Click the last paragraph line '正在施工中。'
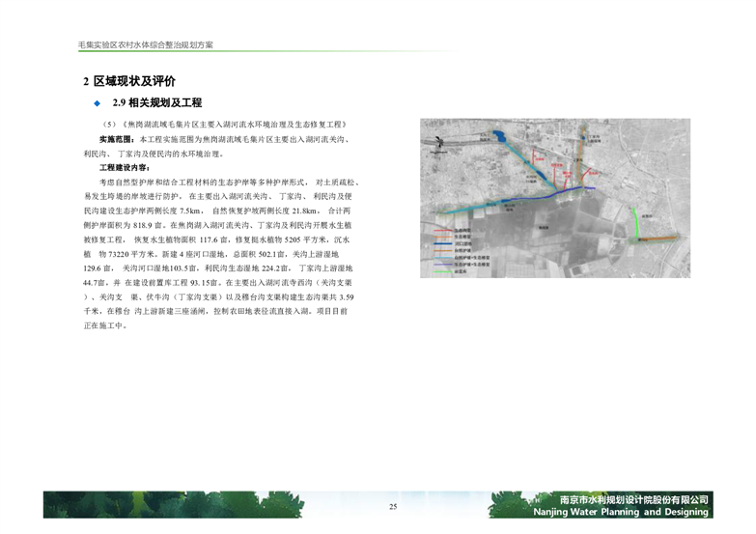The image size is (756, 534). point(106,326)
